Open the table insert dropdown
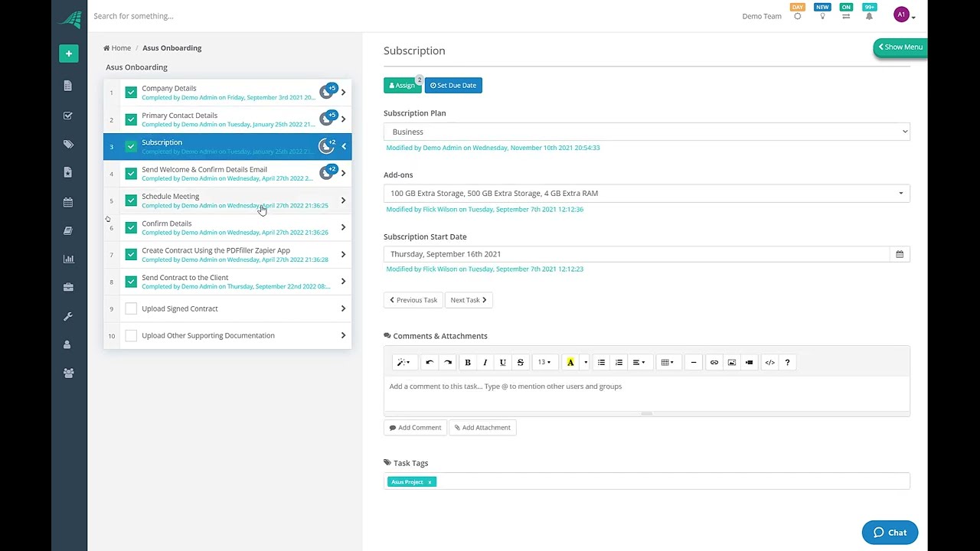This screenshot has height=551, width=980. [x=668, y=363]
